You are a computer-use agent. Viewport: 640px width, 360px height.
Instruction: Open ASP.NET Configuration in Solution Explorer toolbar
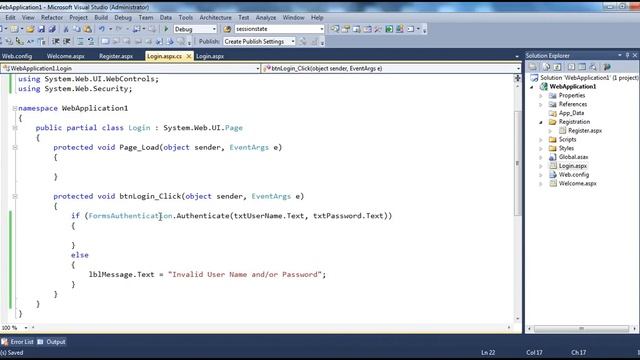(x=607, y=67)
